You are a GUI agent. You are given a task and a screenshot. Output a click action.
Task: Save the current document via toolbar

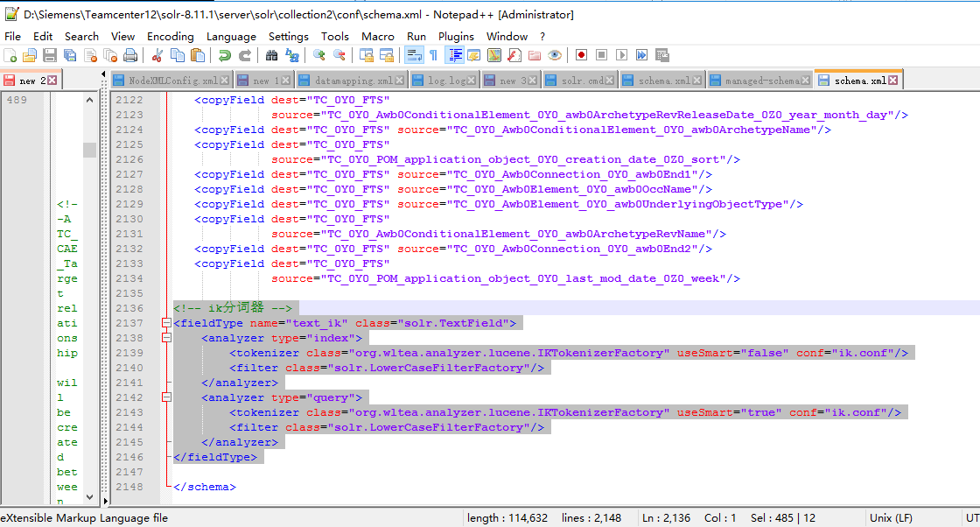[50, 56]
